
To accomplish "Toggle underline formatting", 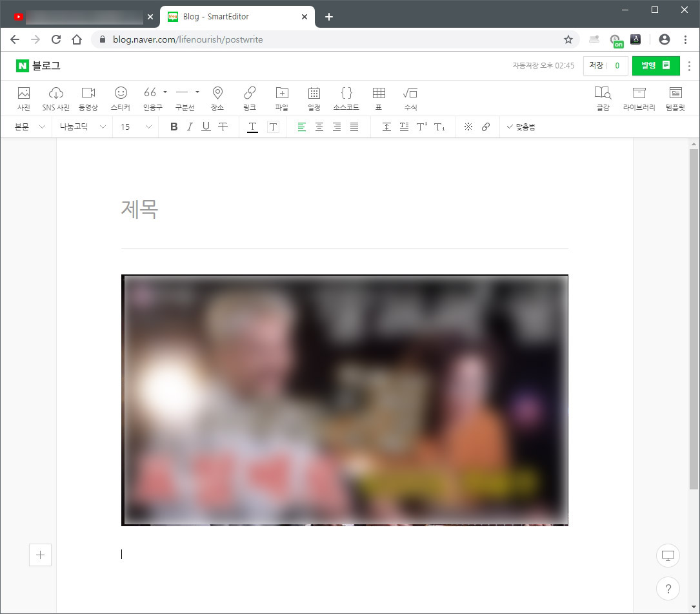I will [206, 127].
